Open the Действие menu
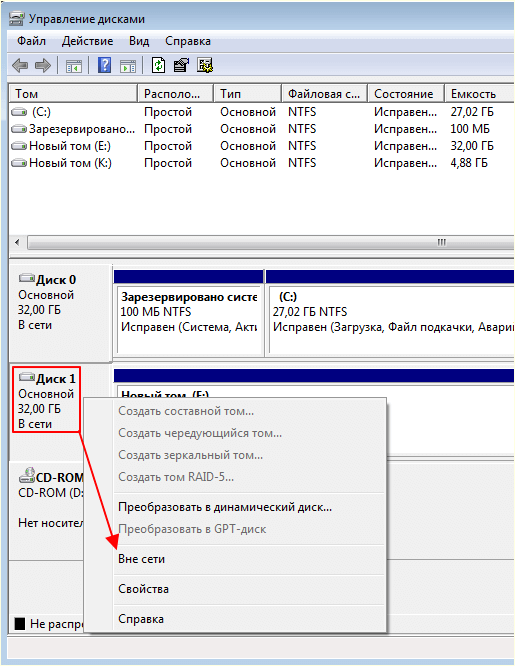This screenshot has width=515, height=666. (87, 41)
